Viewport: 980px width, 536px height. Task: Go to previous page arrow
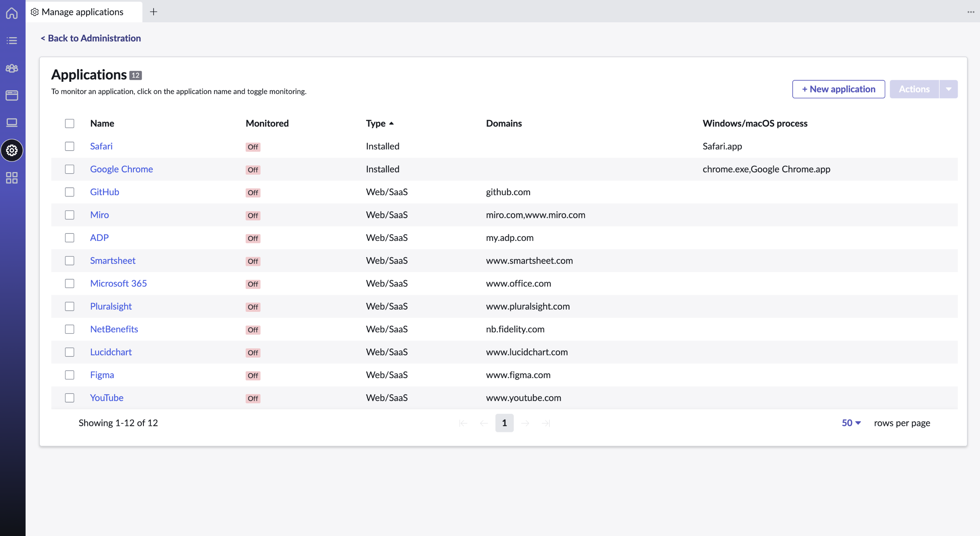tap(484, 423)
